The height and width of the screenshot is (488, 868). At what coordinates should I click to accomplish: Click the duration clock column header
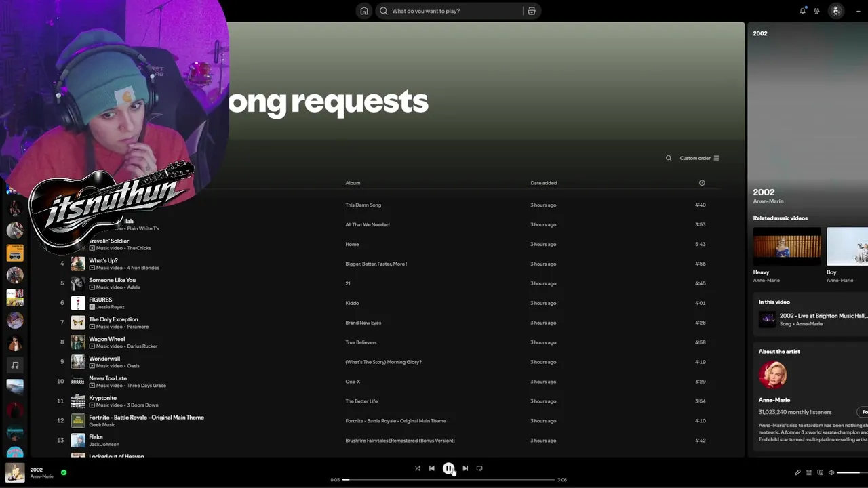click(702, 183)
